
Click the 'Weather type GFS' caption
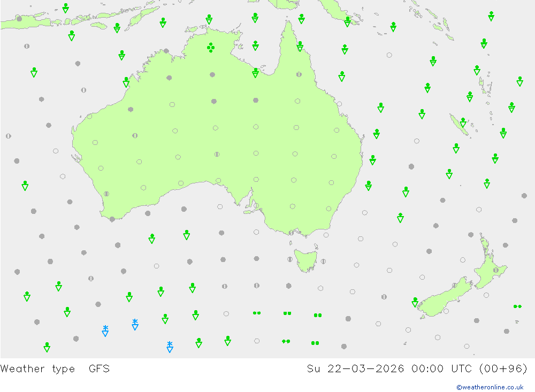(55, 368)
